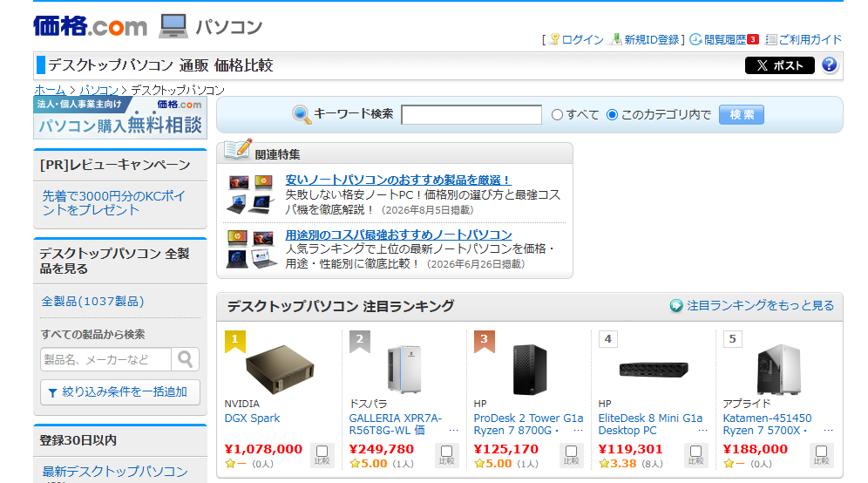Click the blue help question-mark icon
Screen dimensions: 868x483
coord(830,65)
